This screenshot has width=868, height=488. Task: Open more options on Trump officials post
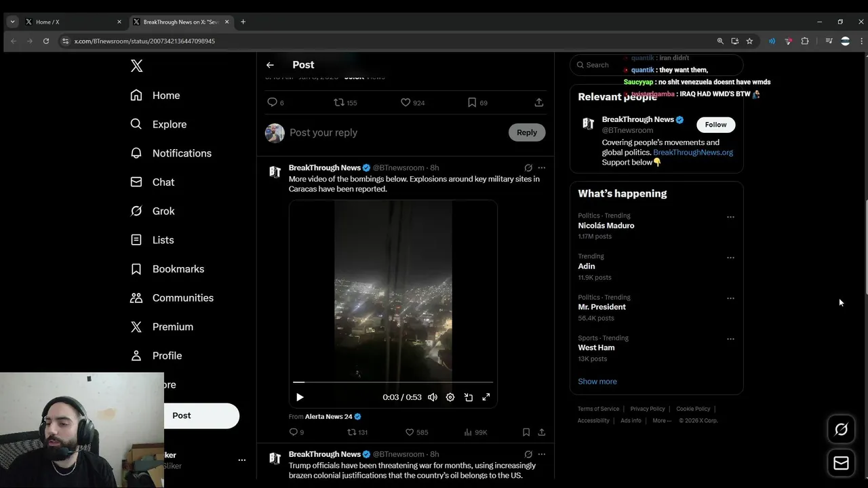point(541,454)
